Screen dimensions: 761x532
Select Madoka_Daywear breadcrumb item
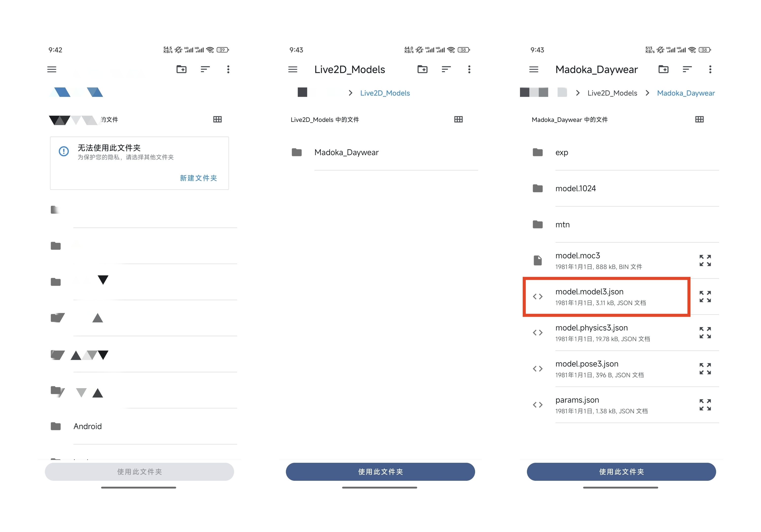(x=686, y=93)
